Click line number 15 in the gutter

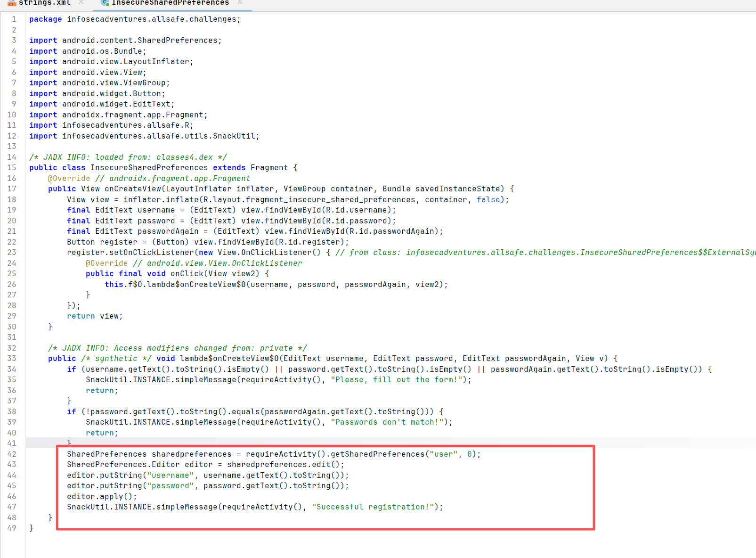12,168
